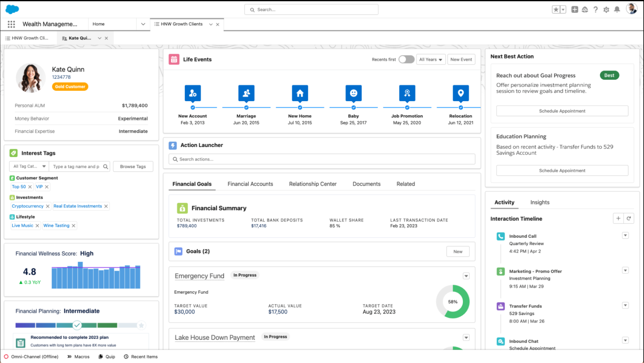Screen dimensions: 644x363
Task: Open the Life Events calendar icon
Action: 174,59
